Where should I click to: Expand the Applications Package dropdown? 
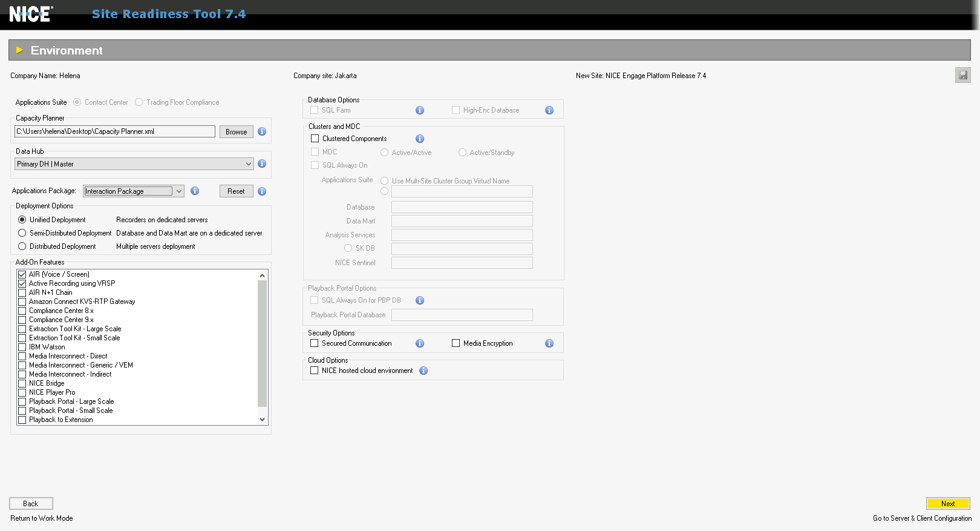pos(179,191)
